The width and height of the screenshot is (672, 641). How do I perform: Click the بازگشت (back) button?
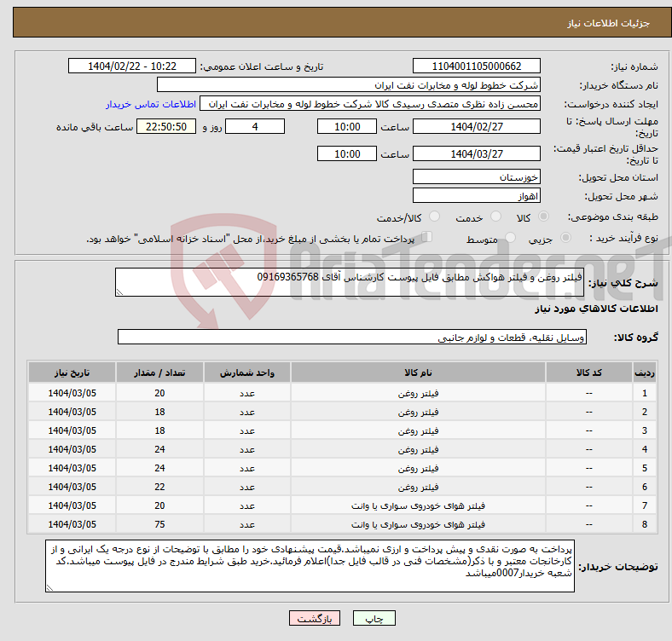click(315, 618)
